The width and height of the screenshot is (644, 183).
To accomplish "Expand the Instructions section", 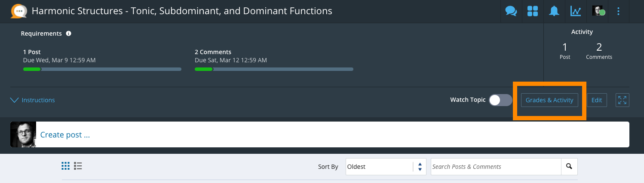I will tap(33, 100).
